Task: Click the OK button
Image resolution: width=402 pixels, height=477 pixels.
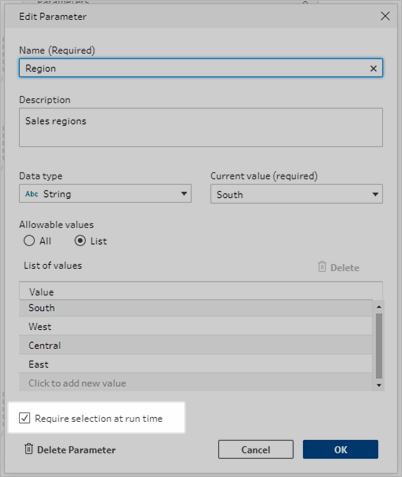Action: pos(340,449)
